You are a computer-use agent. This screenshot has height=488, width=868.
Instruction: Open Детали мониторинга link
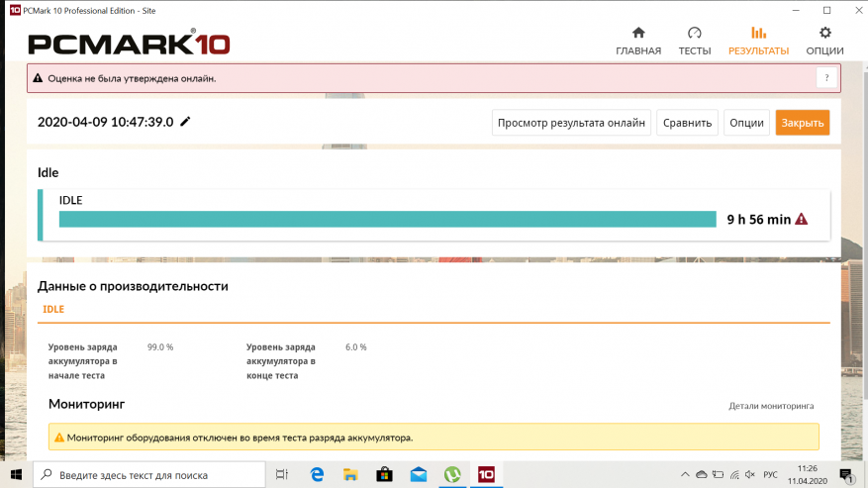point(771,406)
